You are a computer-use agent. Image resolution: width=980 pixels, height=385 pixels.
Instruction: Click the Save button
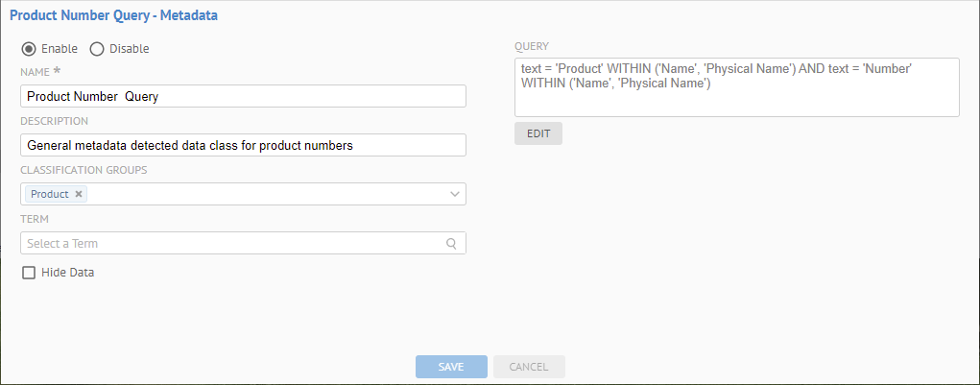click(451, 367)
